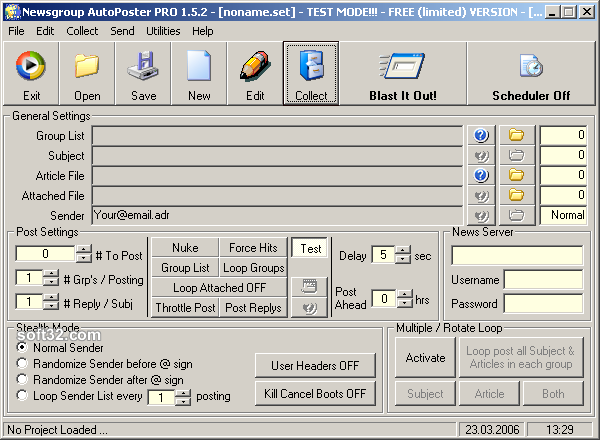Click the Group List path field
600x440 pixels.
click(277, 135)
